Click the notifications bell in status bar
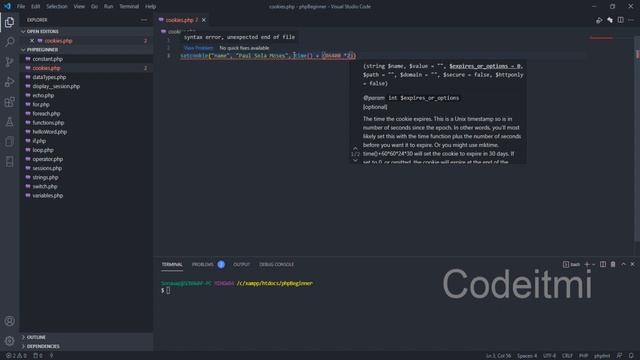Screen dimensions: 640x360 (631, 356)
